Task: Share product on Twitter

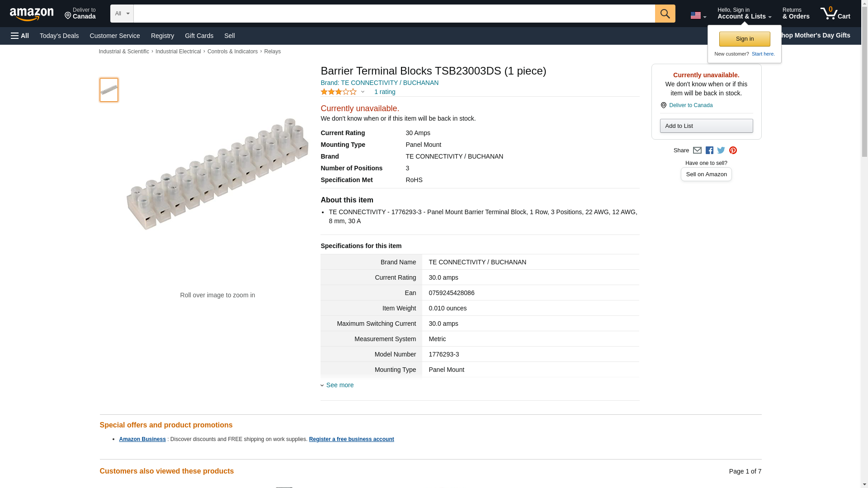Action: [721, 150]
